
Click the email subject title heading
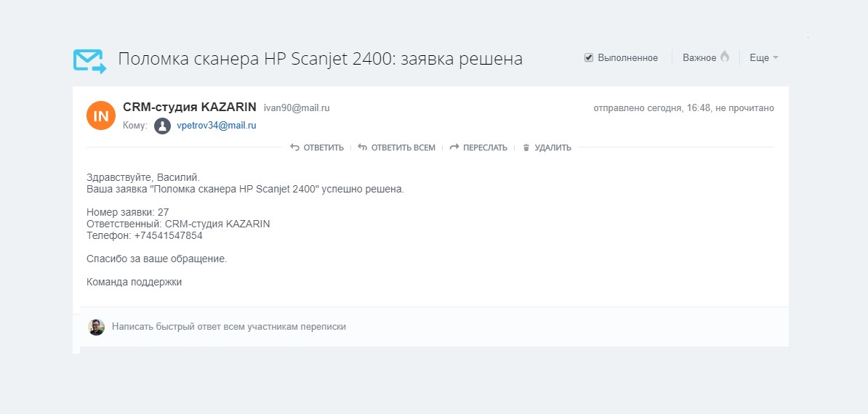coord(321,59)
